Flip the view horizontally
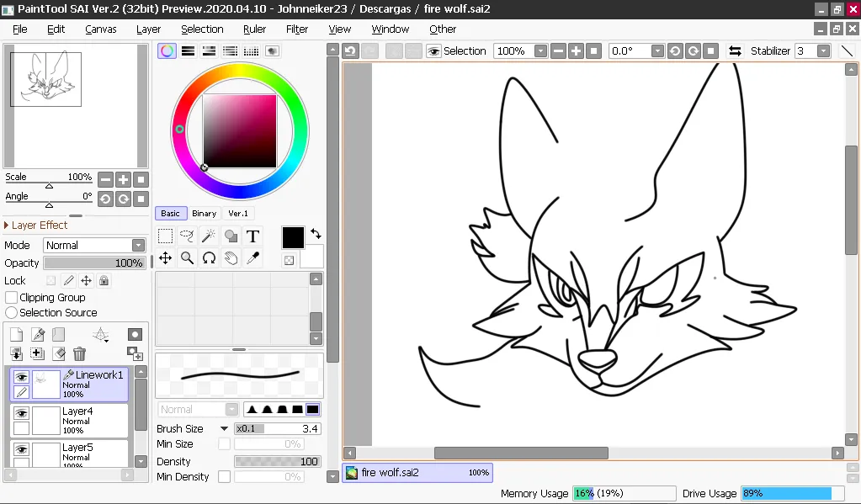This screenshot has height=504, width=861. pyautogui.click(x=735, y=51)
